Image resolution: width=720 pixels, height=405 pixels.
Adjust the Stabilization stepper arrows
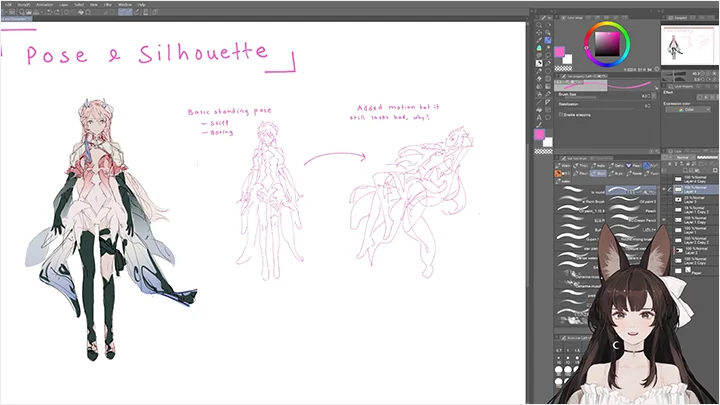point(649,106)
